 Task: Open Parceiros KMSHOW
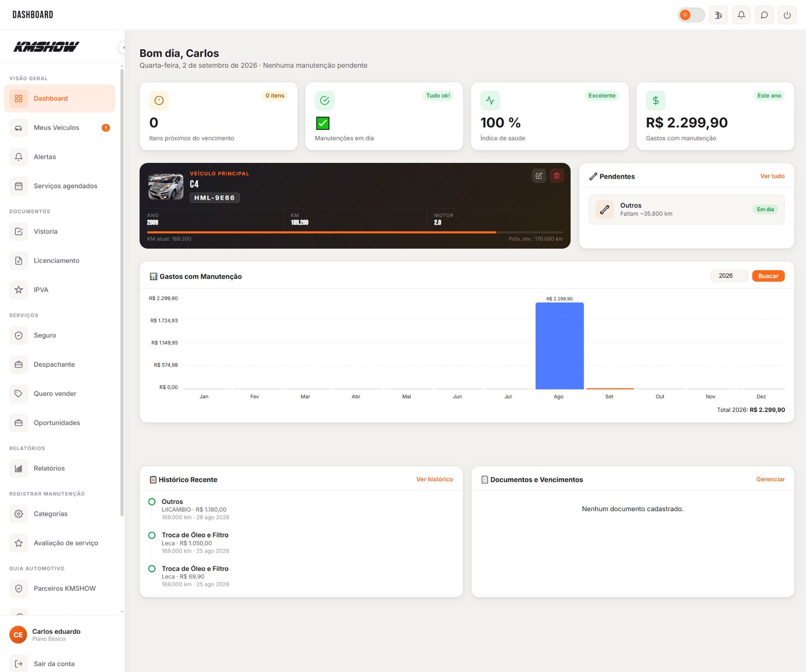tap(60, 589)
